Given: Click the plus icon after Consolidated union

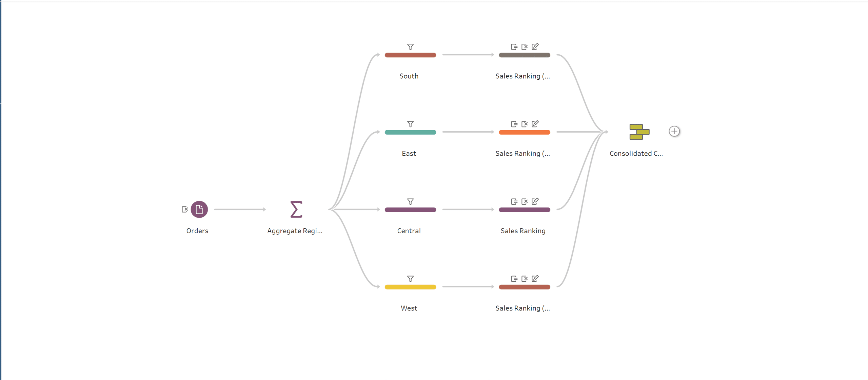Looking at the screenshot, I should pyautogui.click(x=674, y=131).
